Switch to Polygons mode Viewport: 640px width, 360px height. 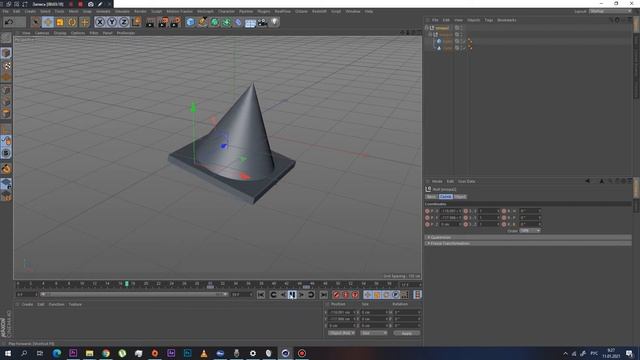[6, 113]
